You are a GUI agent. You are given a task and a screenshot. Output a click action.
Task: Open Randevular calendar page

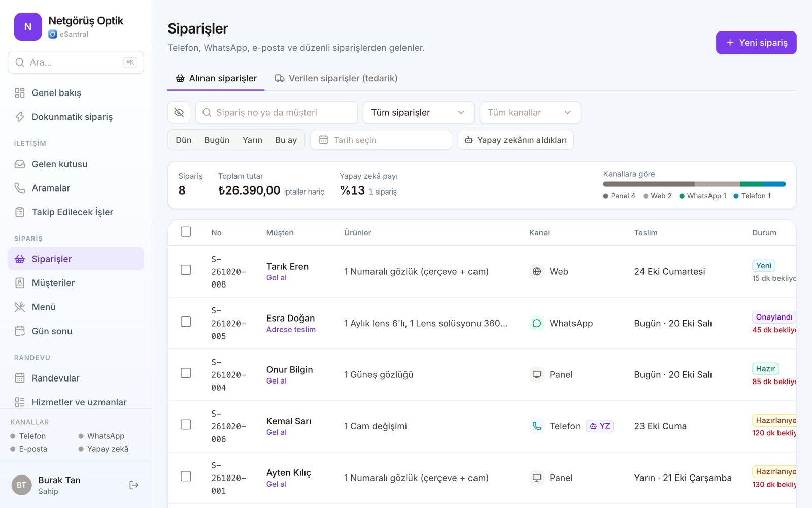click(76, 378)
